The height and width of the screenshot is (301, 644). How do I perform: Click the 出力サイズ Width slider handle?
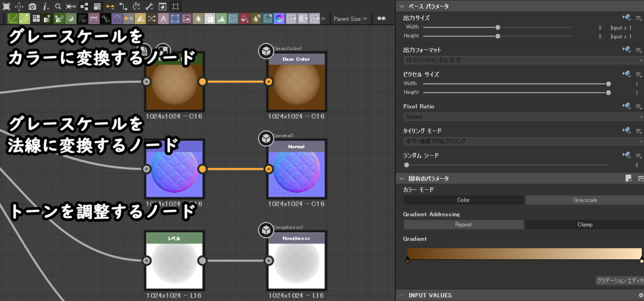tap(498, 27)
